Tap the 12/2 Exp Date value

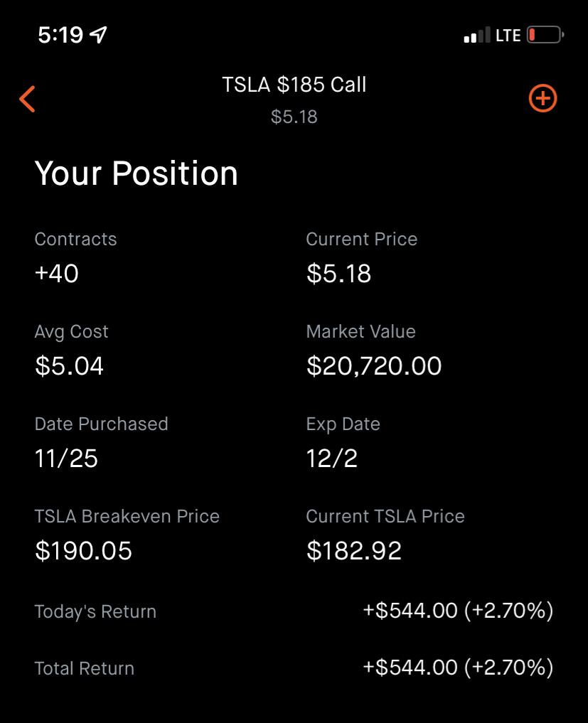pos(331,459)
